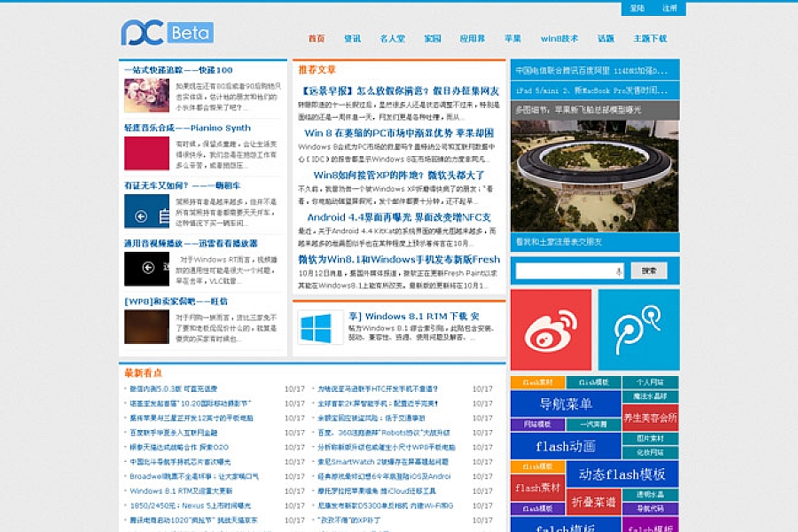Viewport: 798px width, 532px height.
Task: Open the 微软为Win8.1 Fresh Paint headline
Action: coord(399,260)
